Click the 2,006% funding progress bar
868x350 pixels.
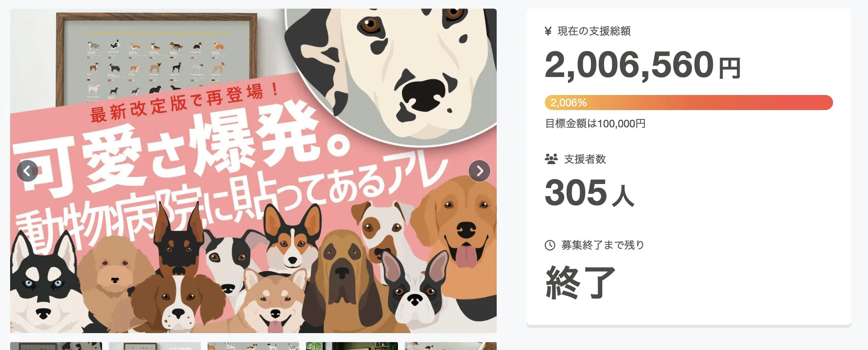click(x=689, y=103)
